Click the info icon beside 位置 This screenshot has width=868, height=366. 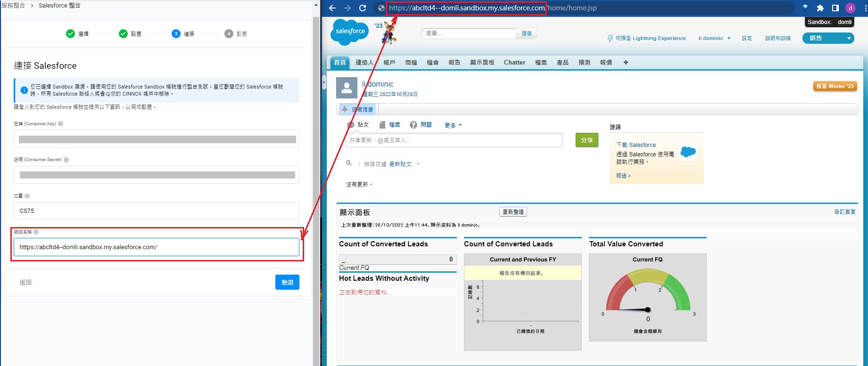(27, 196)
